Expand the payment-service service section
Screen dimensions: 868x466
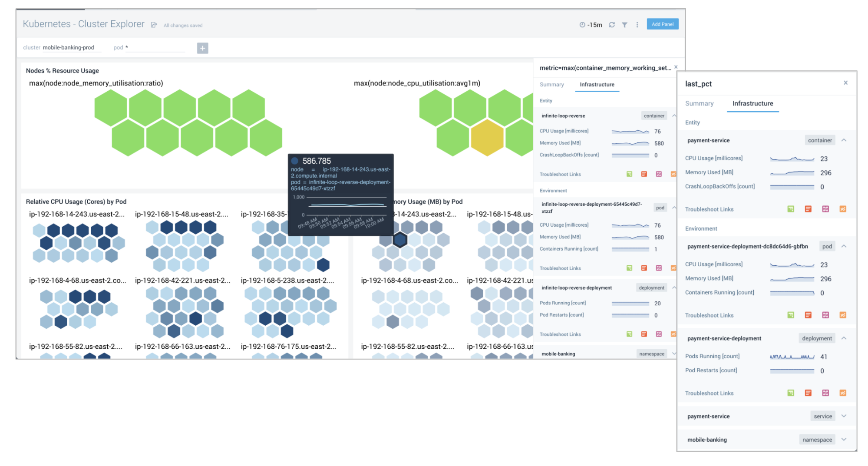pos(844,416)
